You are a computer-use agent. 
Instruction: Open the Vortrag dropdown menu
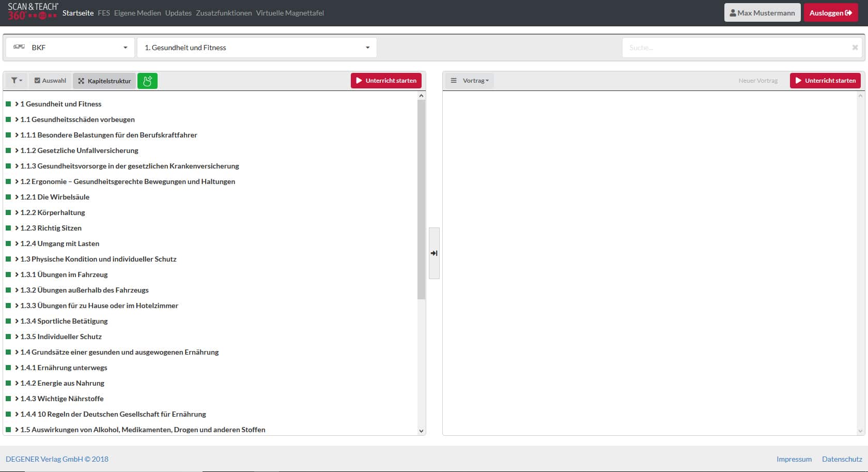(470, 81)
